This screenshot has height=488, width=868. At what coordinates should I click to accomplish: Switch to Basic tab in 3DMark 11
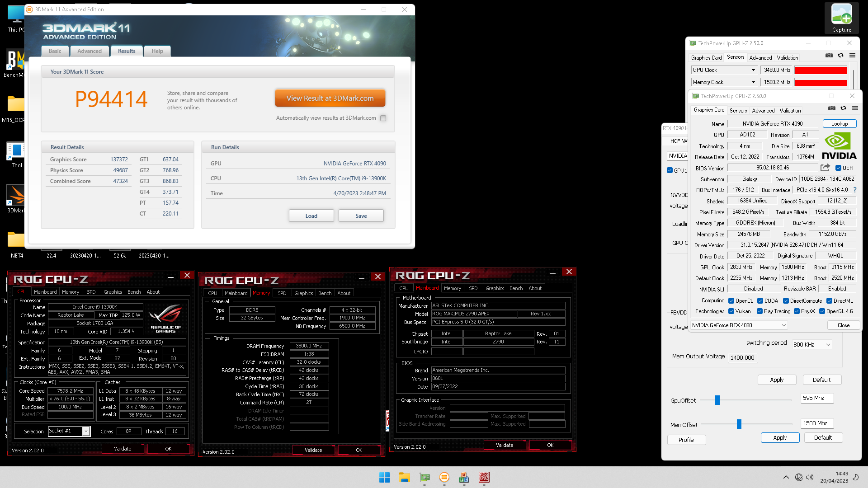tap(55, 51)
